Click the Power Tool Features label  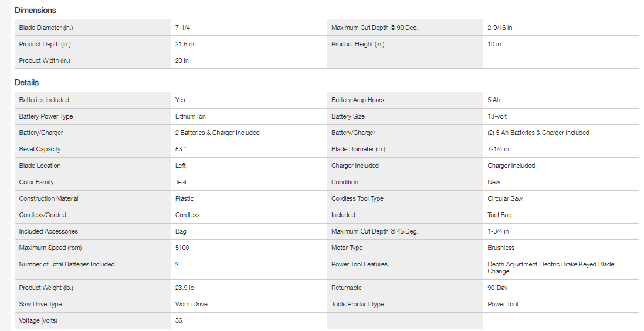(360, 264)
